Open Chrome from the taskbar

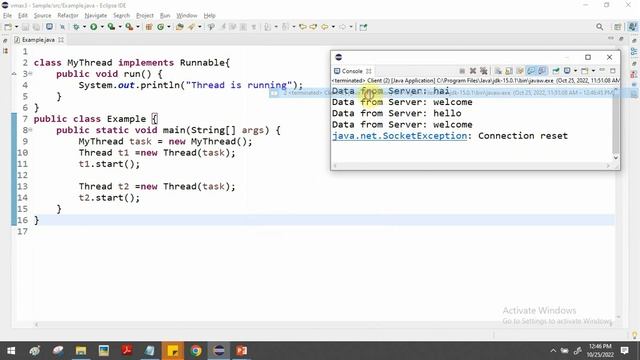196,351
